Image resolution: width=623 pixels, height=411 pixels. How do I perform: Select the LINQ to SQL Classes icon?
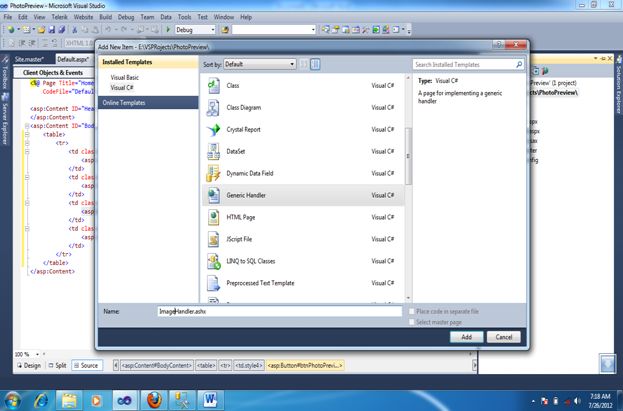tap(213, 261)
